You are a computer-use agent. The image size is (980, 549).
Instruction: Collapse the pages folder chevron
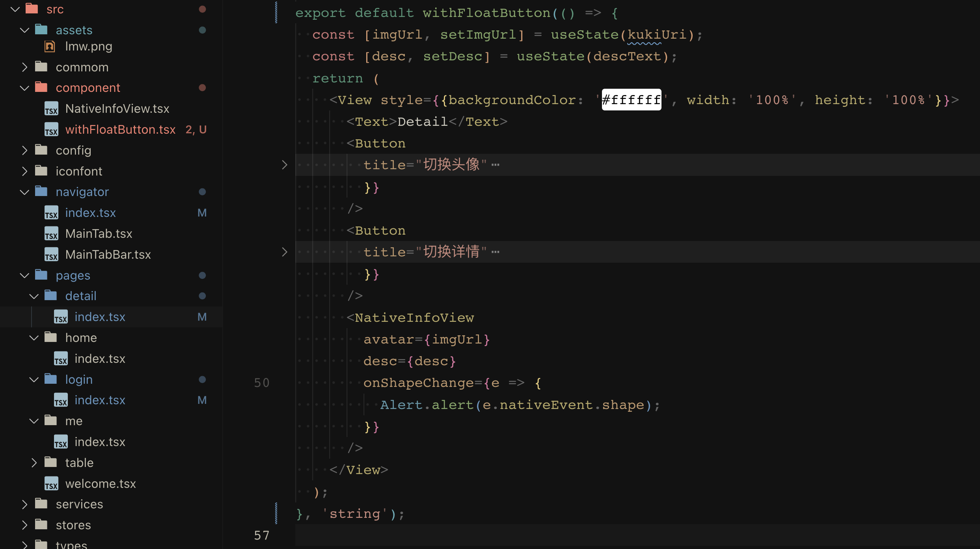pyautogui.click(x=25, y=275)
